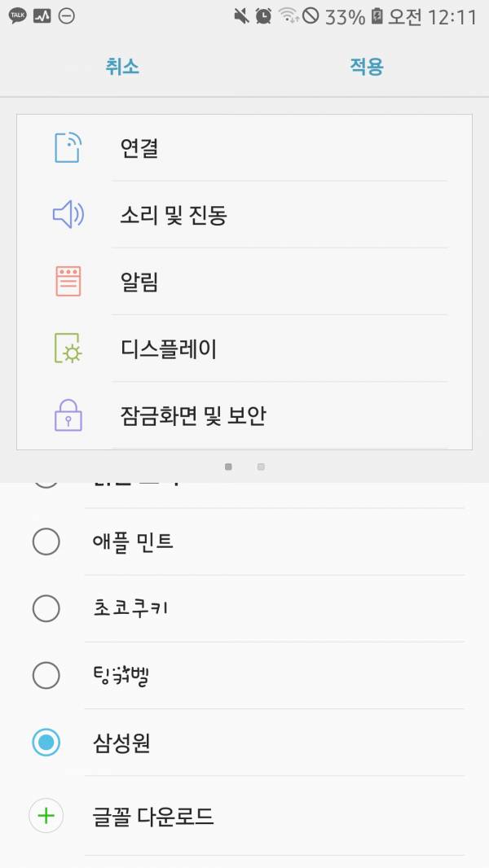The width and height of the screenshot is (489, 868).
Task: Tap the 디스플레이 display icon
Action: pyautogui.click(x=68, y=349)
